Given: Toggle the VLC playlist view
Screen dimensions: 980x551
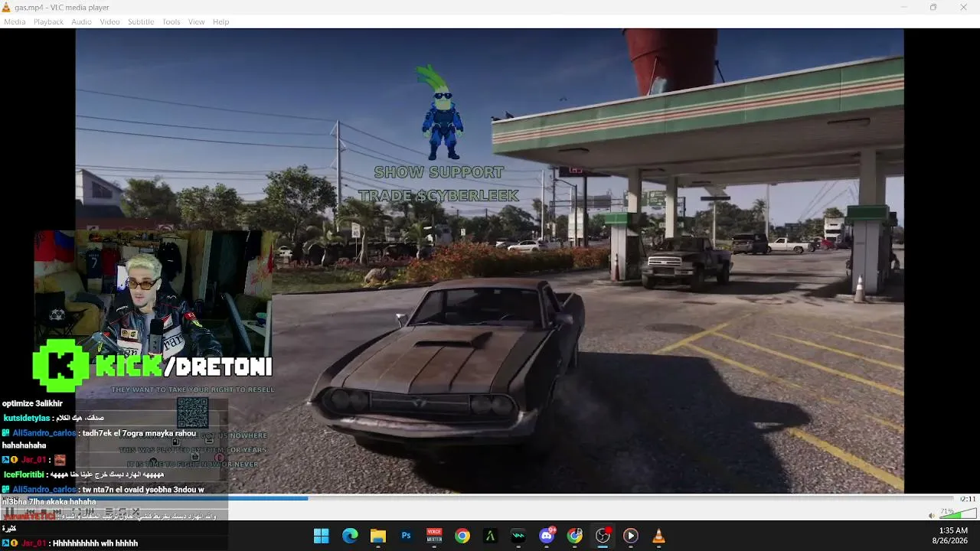Looking at the screenshot, I should click(x=109, y=512).
